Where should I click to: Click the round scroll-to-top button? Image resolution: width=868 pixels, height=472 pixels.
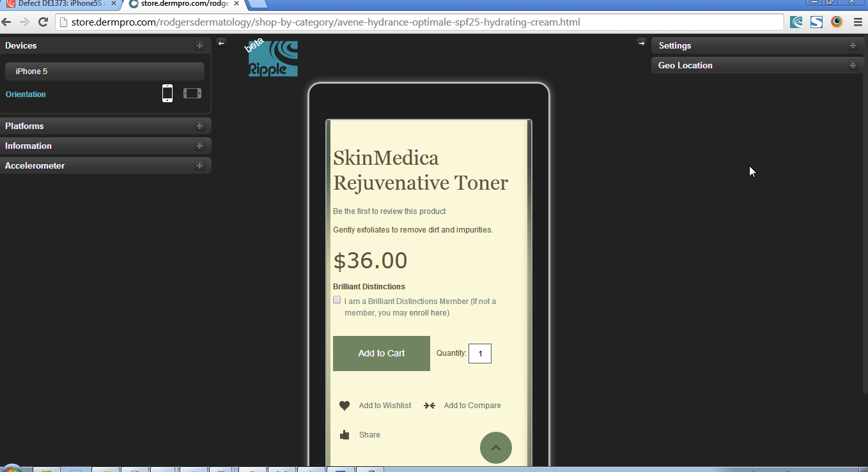[496, 448]
